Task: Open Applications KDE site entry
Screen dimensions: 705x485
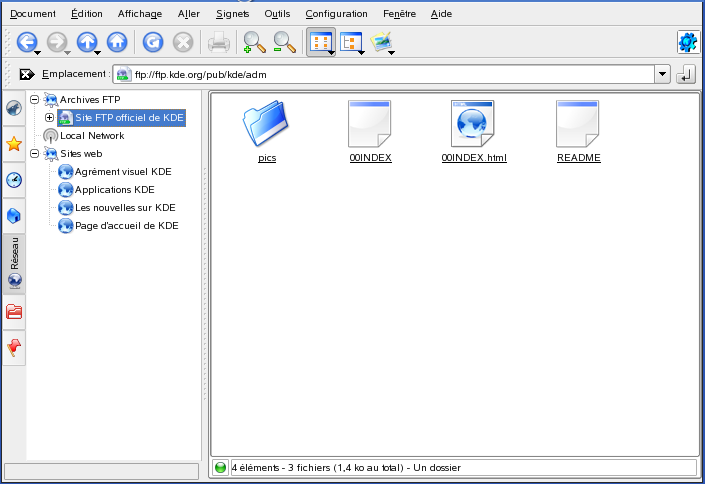Action: click(115, 189)
